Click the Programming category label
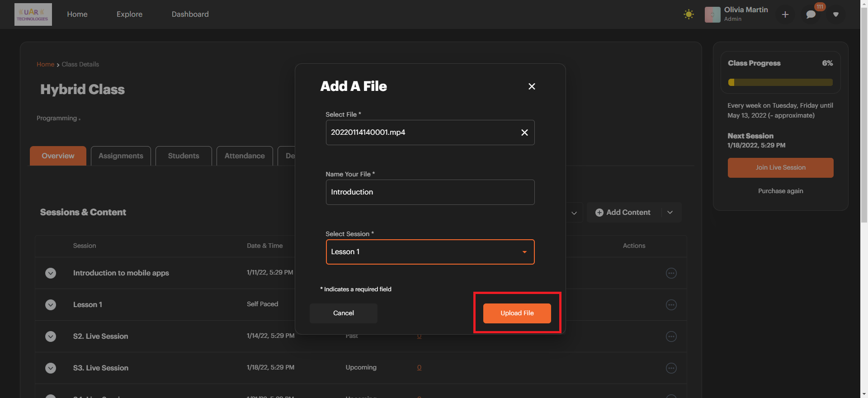The height and width of the screenshot is (398, 868). tap(57, 118)
